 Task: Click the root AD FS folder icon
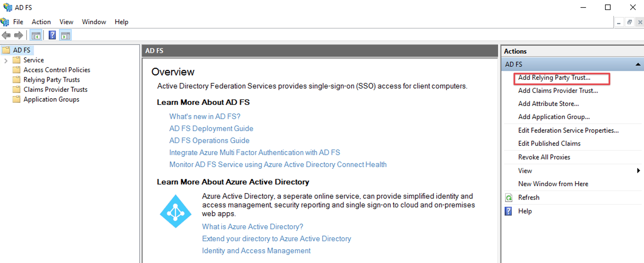click(x=6, y=50)
